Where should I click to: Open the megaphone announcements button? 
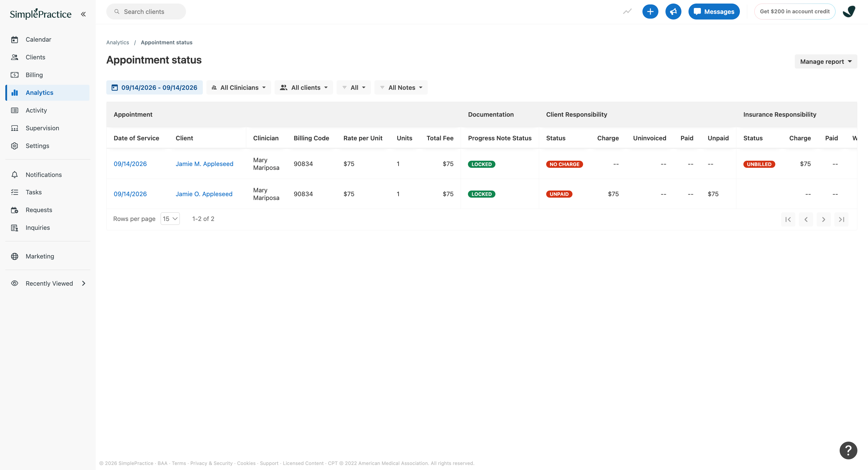click(673, 12)
